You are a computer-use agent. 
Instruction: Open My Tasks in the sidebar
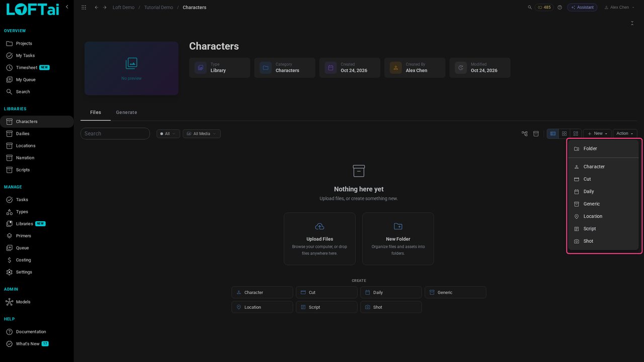[x=37, y=56]
